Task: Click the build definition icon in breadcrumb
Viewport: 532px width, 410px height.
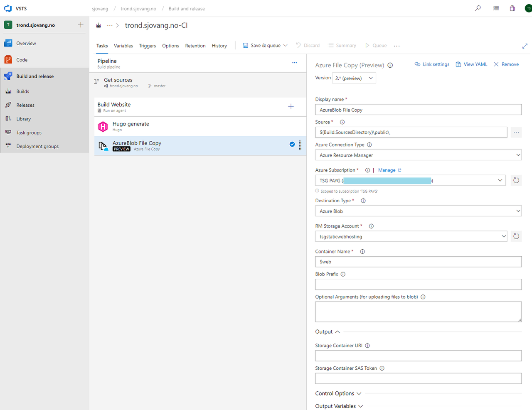Action: [99, 25]
